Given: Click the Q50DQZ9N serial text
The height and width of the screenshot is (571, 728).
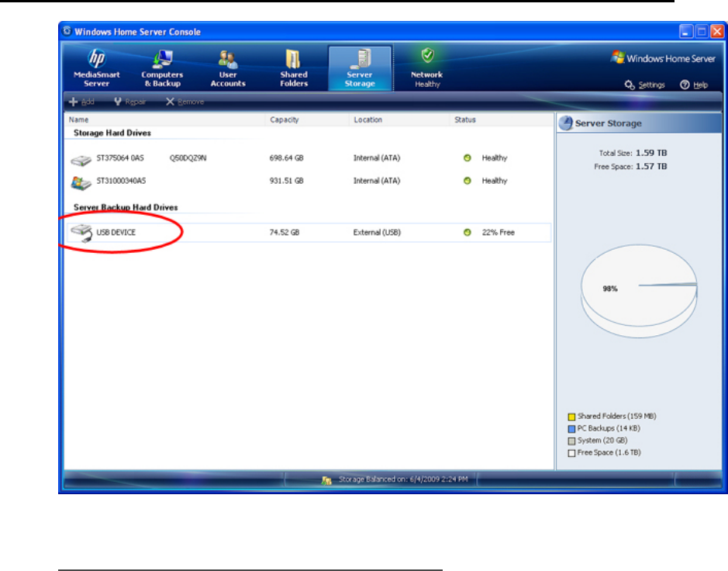Looking at the screenshot, I should click(x=188, y=158).
